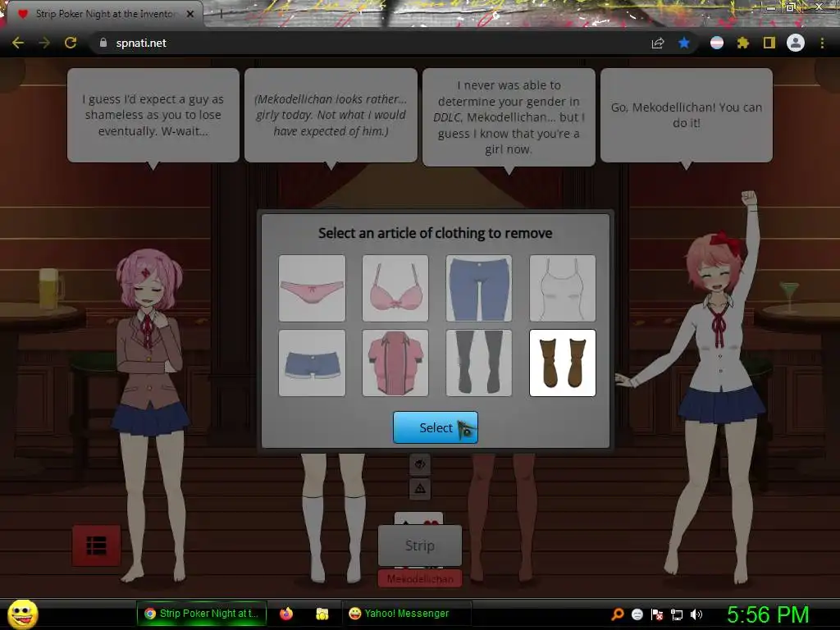Open the red game menu icon
The image size is (840, 630).
tap(97, 546)
